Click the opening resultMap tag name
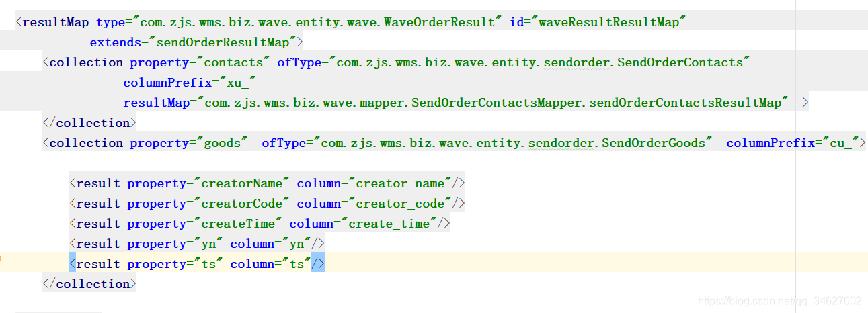This screenshot has height=313, width=868. (x=56, y=22)
